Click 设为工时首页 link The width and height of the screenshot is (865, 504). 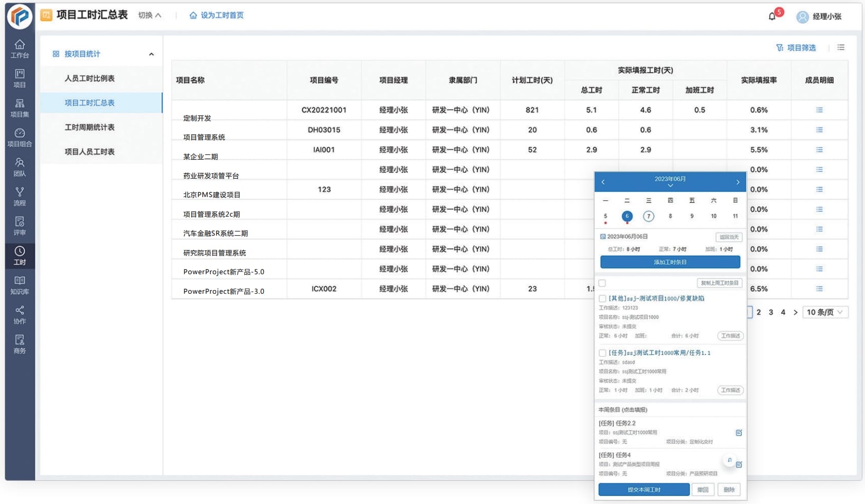pyautogui.click(x=216, y=15)
